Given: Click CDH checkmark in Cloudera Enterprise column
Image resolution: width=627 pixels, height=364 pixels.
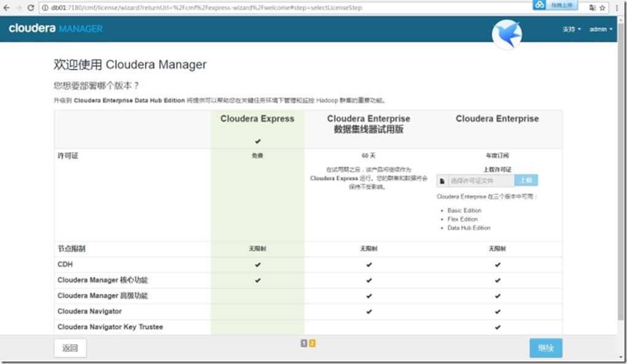Looking at the screenshot, I should [497, 265].
